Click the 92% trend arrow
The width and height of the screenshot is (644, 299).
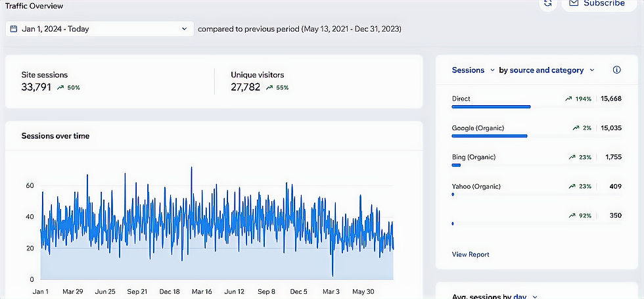pyautogui.click(x=572, y=216)
